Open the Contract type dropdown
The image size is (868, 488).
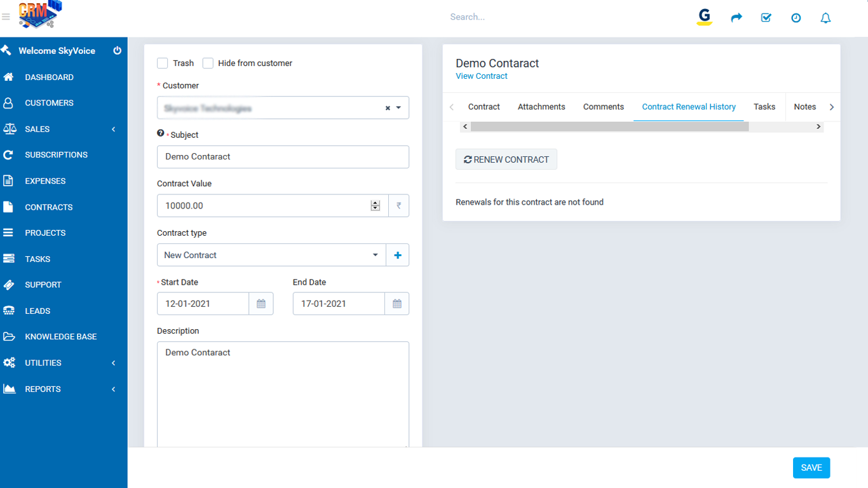point(271,255)
